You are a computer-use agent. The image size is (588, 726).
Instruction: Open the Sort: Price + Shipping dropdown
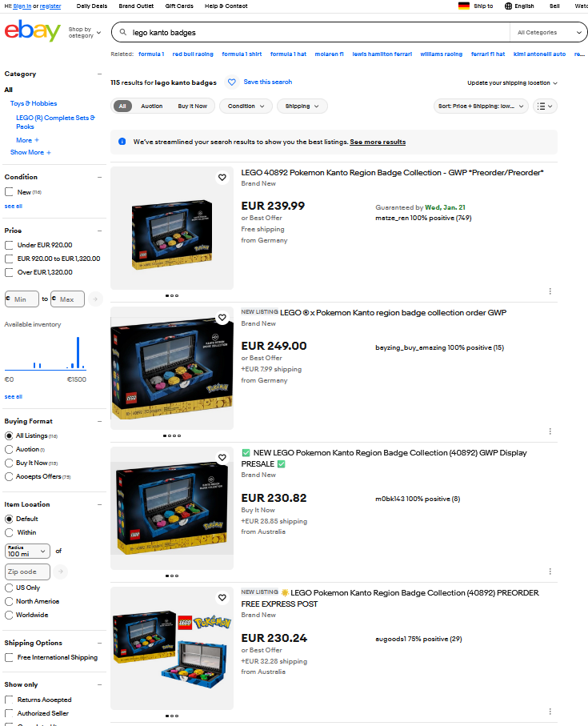pos(481,106)
